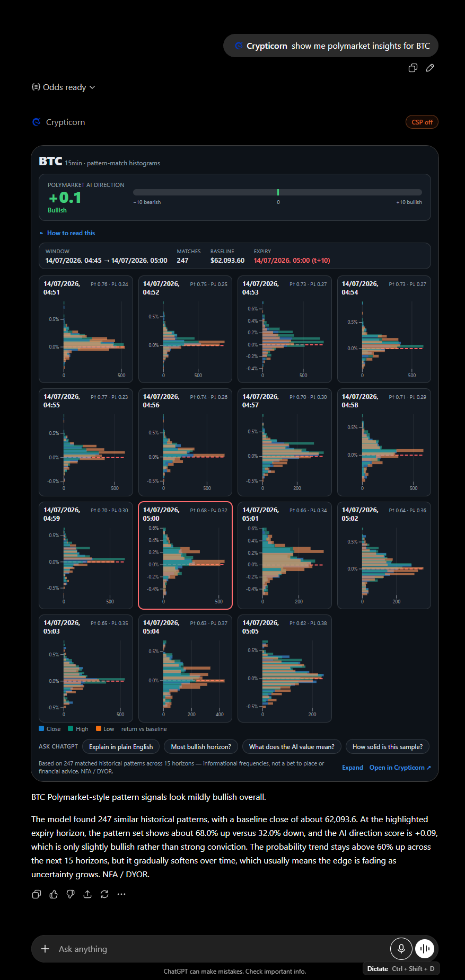Open the 04:57 histogram card

tap(285, 442)
